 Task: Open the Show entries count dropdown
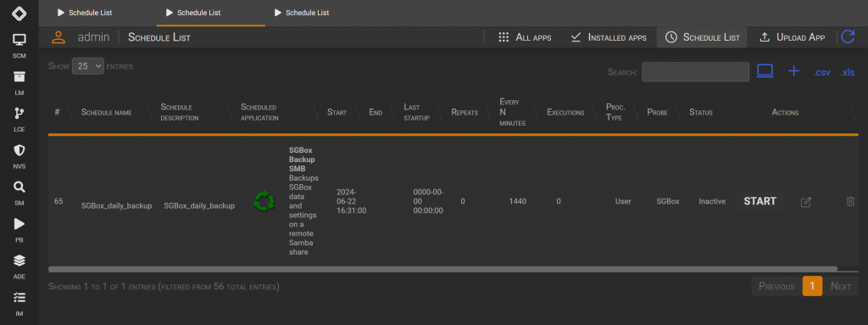(x=87, y=66)
